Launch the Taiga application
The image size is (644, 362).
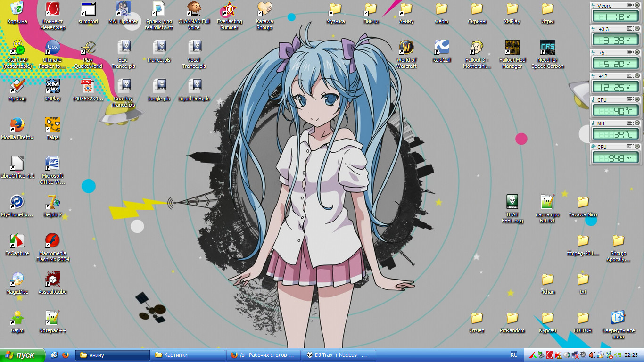[x=52, y=129]
